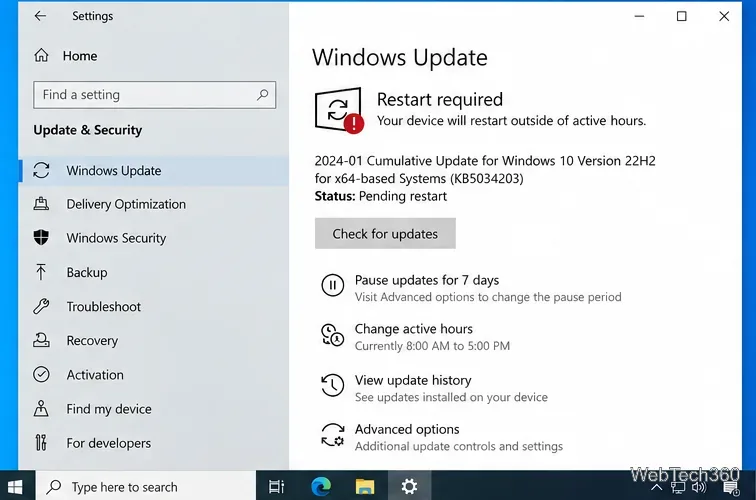Click the Recovery icon
The height and width of the screenshot is (500, 756).
(41, 340)
